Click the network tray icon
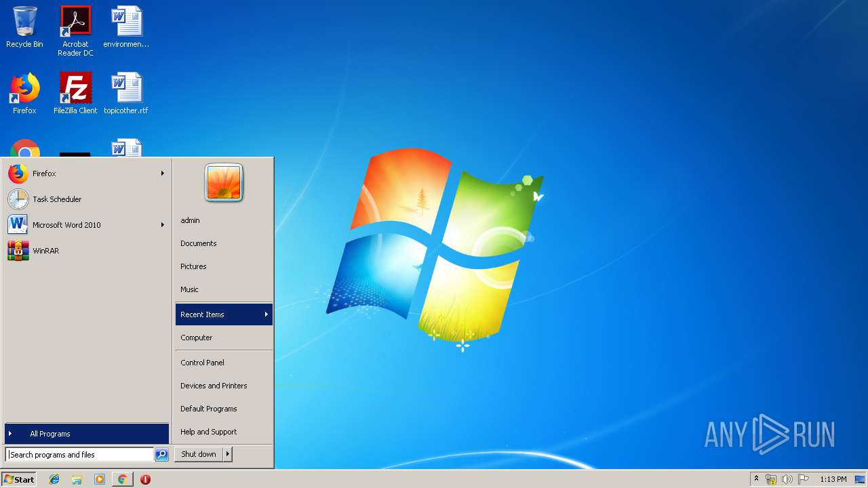Screen dimensions: 868x488 click(x=771, y=479)
